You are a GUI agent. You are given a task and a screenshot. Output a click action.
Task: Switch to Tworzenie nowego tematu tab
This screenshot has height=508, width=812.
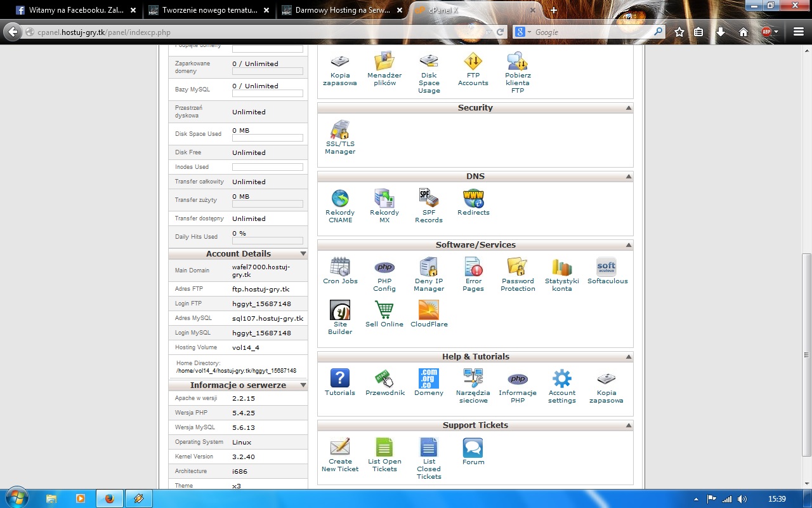click(209, 10)
